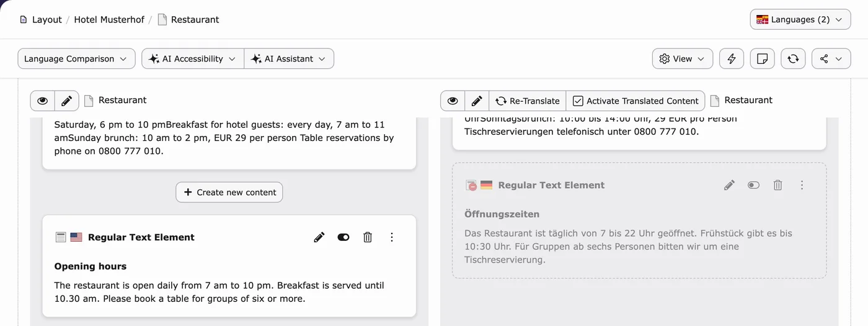Open the Languages (2) dropdown
The image size is (868, 326).
click(x=800, y=19)
